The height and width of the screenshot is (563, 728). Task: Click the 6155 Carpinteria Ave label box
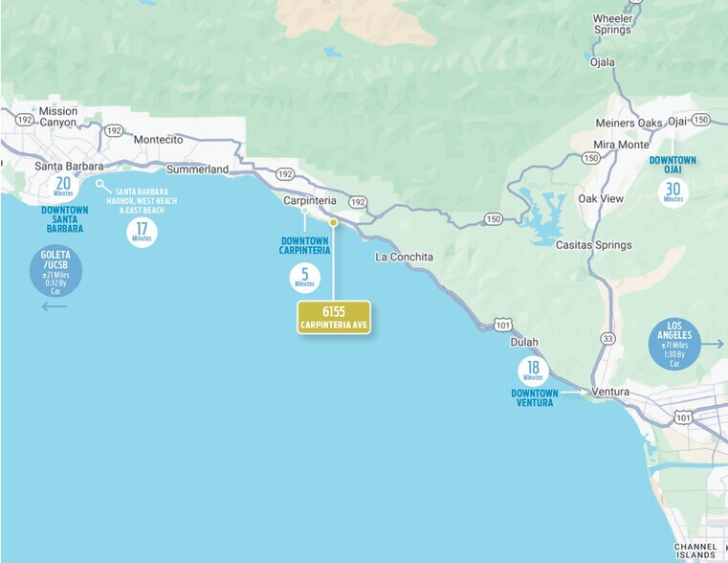click(x=334, y=317)
